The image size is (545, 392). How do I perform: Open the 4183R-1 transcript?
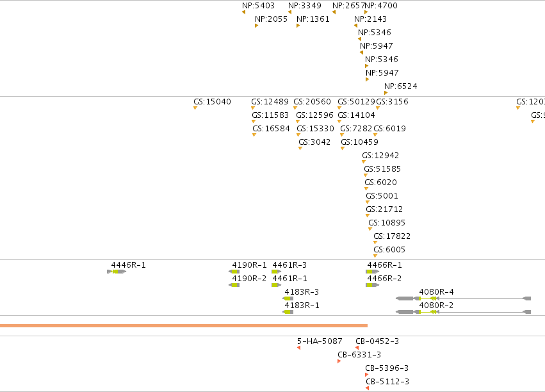coord(288,312)
